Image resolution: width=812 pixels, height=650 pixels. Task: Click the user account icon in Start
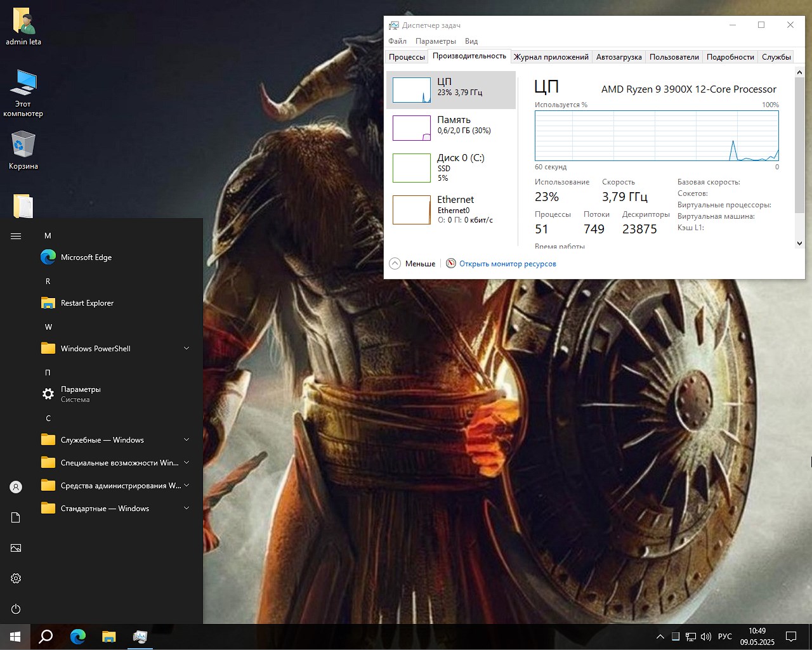click(x=16, y=487)
